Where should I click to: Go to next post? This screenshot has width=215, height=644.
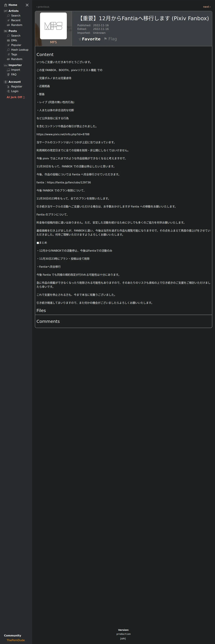(207, 7)
